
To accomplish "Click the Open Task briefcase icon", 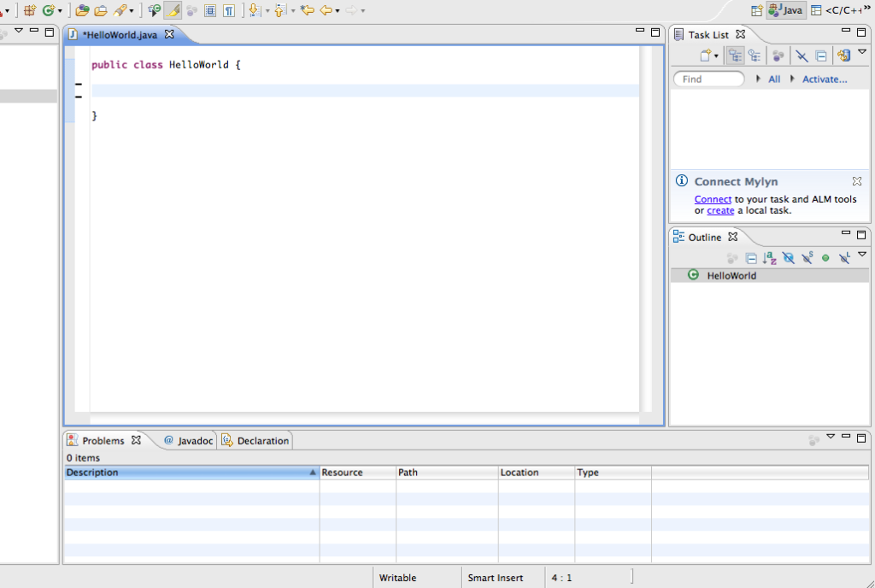I will coord(101,10).
